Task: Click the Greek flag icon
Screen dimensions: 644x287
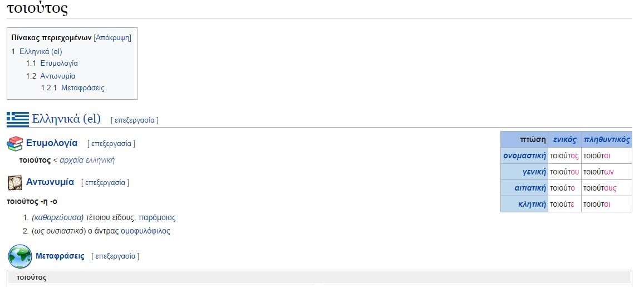Action: pyautogui.click(x=18, y=120)
